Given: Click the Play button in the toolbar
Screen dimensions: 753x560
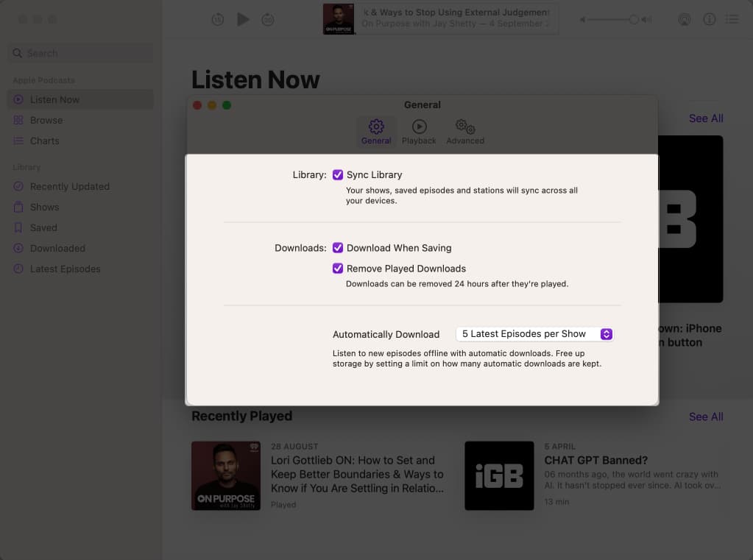Looking at the screenshot, I should click(243, 20).
